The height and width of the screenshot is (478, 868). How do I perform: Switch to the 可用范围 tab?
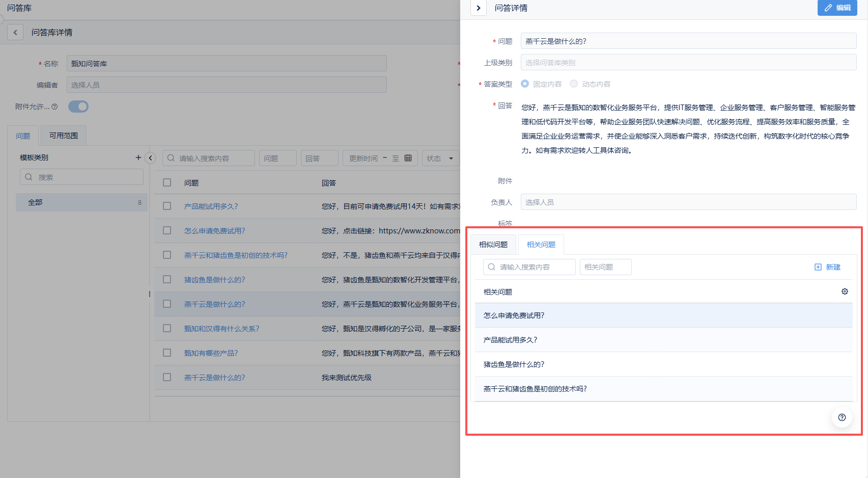(x=64, y=136)
